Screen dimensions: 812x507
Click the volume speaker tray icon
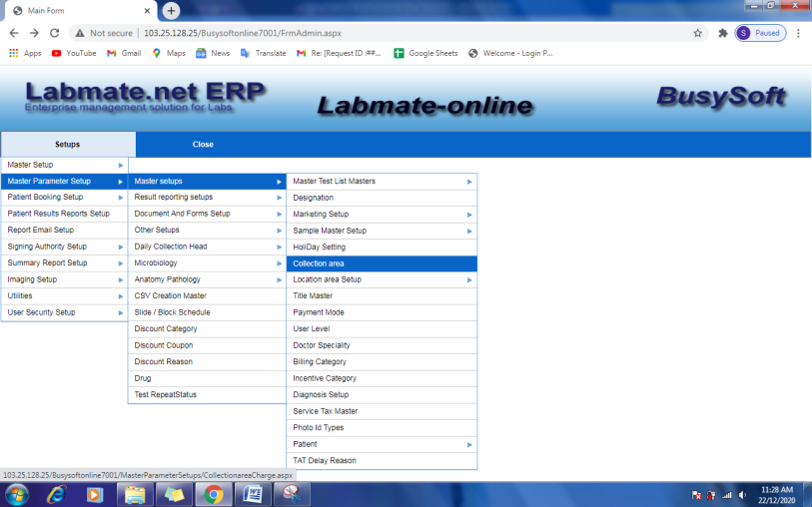pyautogui.click(x=743, y=495)
